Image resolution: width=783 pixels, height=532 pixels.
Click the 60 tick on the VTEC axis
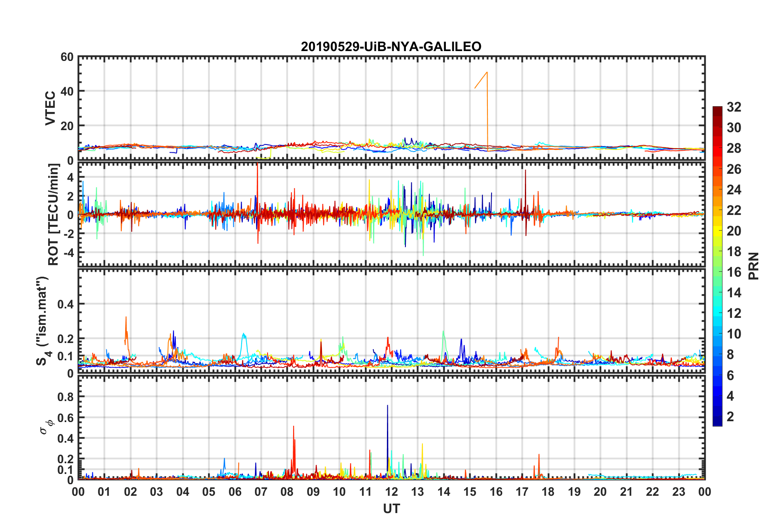tap(67, 57)
